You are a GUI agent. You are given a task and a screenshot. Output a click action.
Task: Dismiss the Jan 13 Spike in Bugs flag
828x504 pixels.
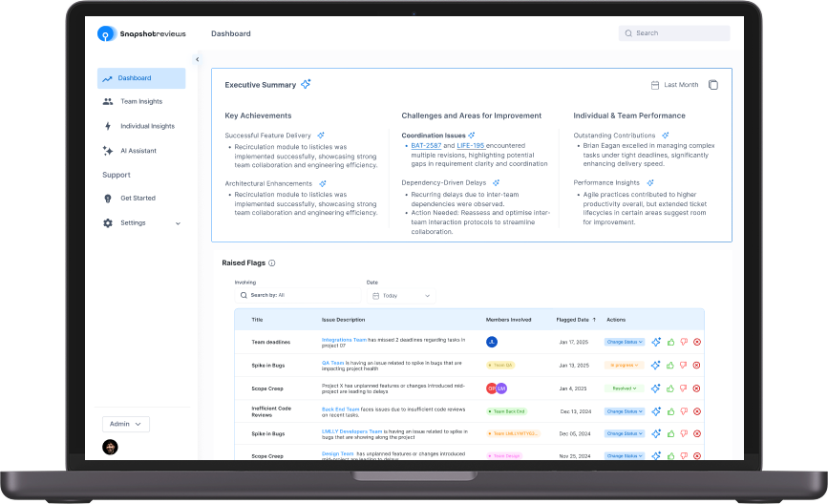[x=696, y=366]
